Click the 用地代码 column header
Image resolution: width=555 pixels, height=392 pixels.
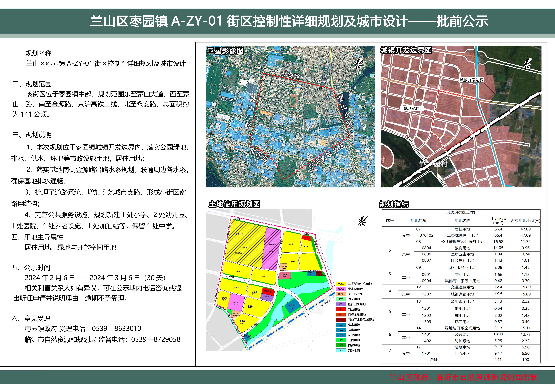418,221
